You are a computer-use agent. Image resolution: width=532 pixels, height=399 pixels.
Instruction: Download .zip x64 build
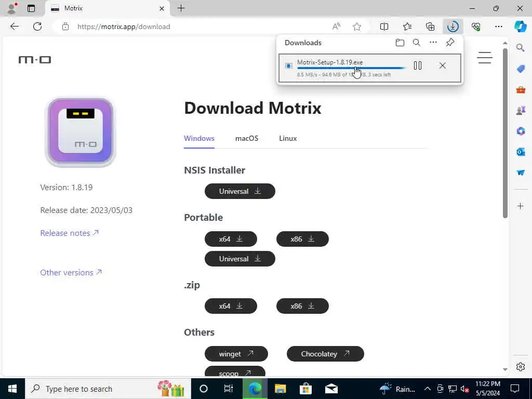pos(231,306)
